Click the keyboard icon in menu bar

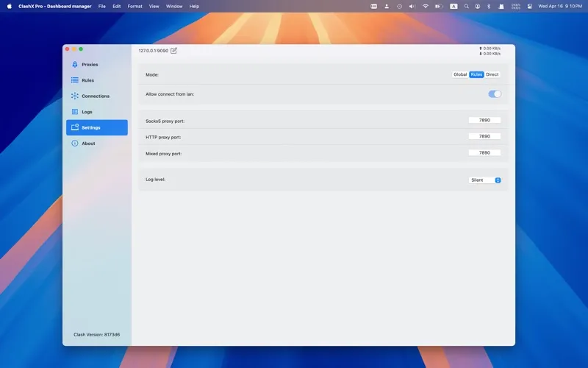tap(374, 7)
